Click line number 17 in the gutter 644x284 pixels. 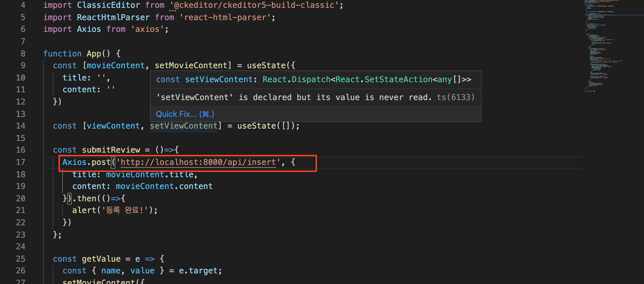[20, 162]
